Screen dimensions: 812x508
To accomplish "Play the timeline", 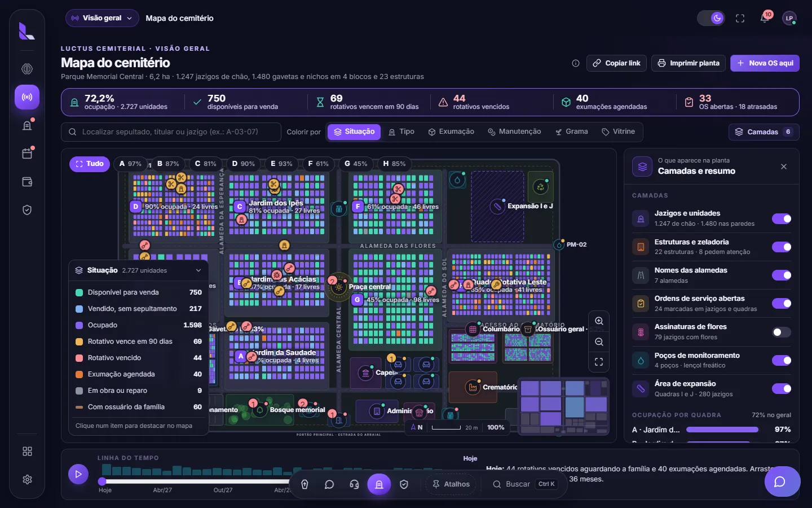I will coord(78,474).
